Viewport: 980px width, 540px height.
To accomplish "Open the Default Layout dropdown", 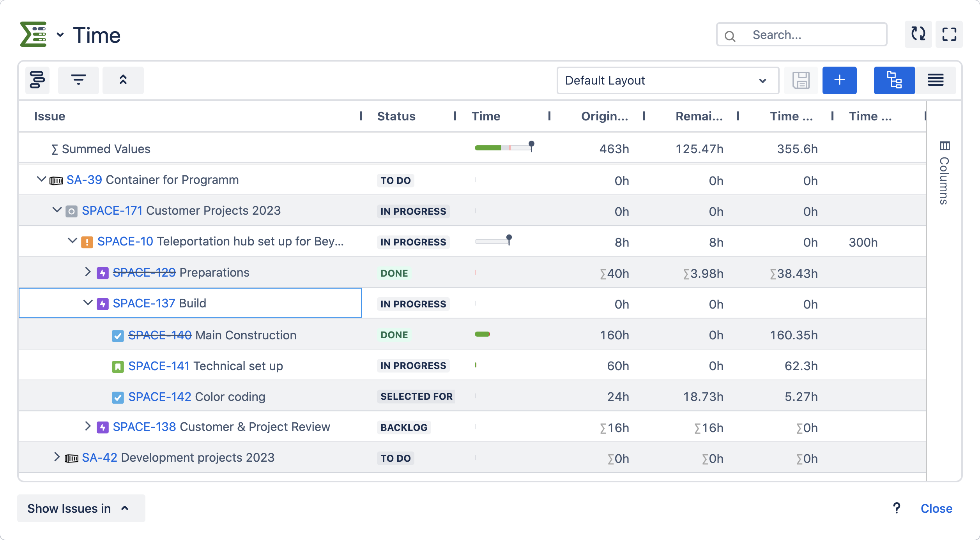I will [x=667, y=80].
